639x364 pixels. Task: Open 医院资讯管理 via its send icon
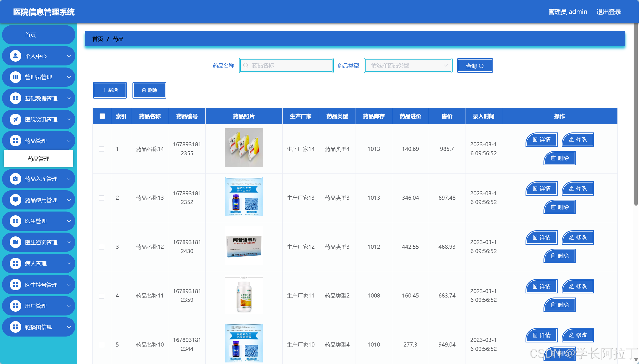15,119
